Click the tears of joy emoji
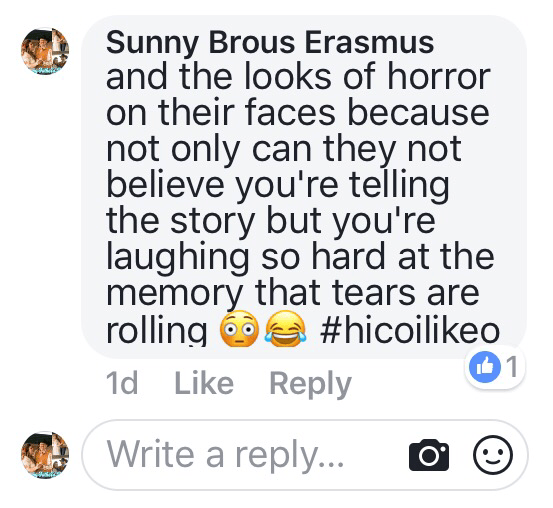 (285, 328)
